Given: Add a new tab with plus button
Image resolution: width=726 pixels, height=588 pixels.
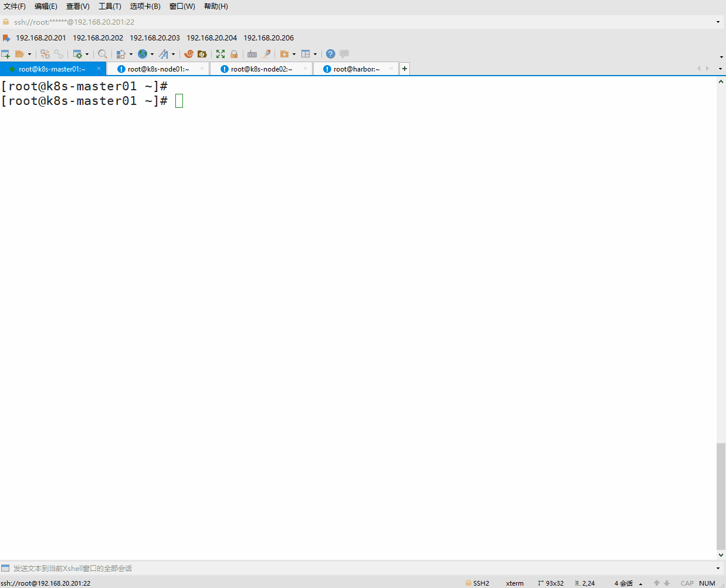Looking at the screenshot, I should tap(405, 69).
